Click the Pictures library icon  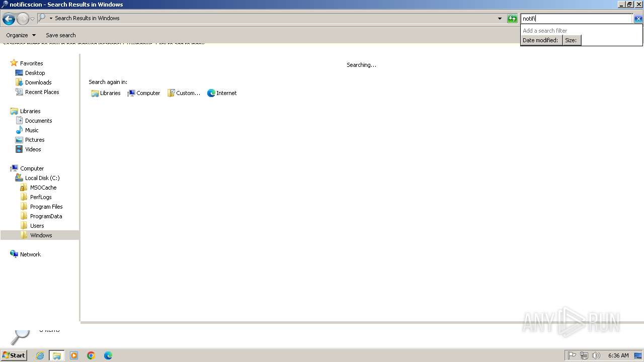[x=19, y=140]
